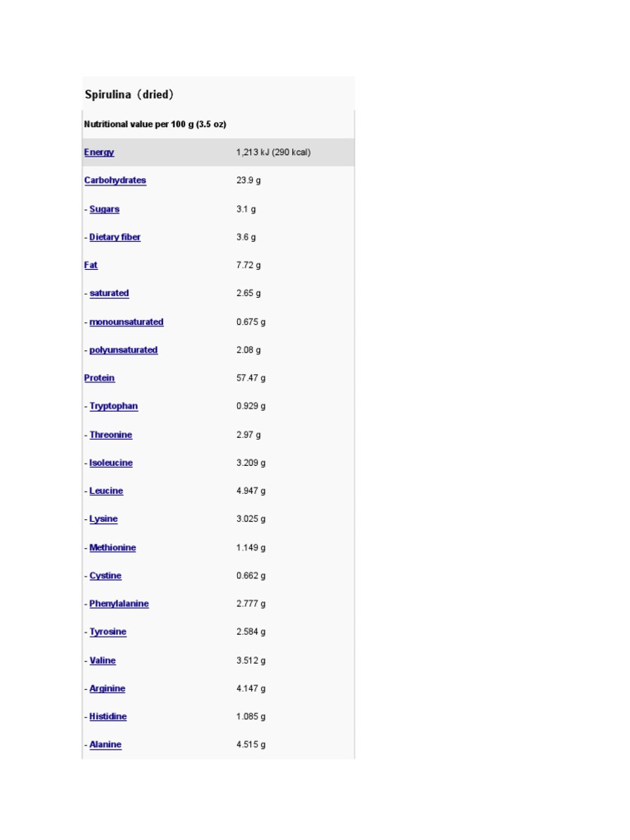The height and width of the screenshot is (840, 630).
Task: Open the Isoleucine link
Action: tap(111, 463)
